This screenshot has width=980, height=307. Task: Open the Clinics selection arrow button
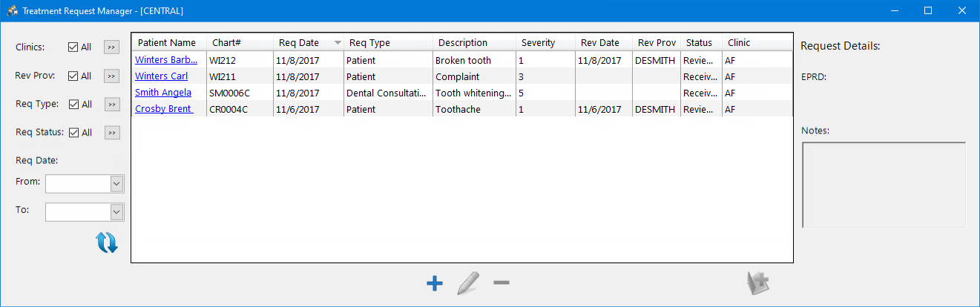click(111, 47)
